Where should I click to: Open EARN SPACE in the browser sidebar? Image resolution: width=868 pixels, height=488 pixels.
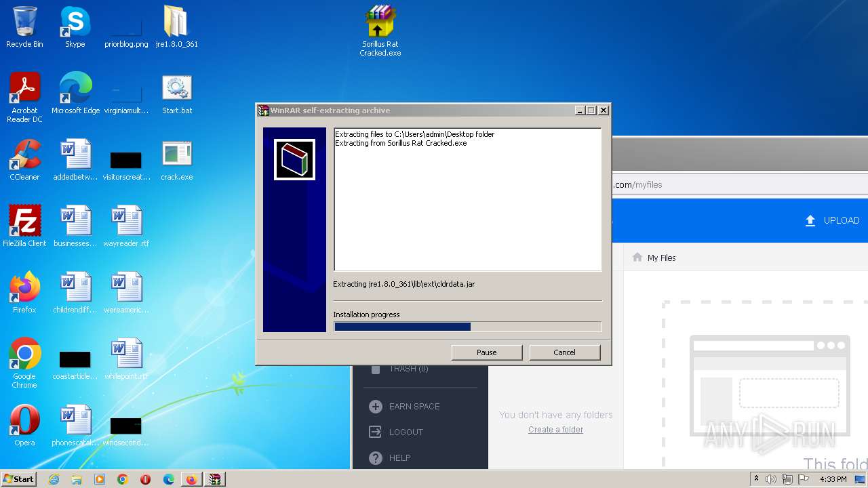click(x=404, y=406)
